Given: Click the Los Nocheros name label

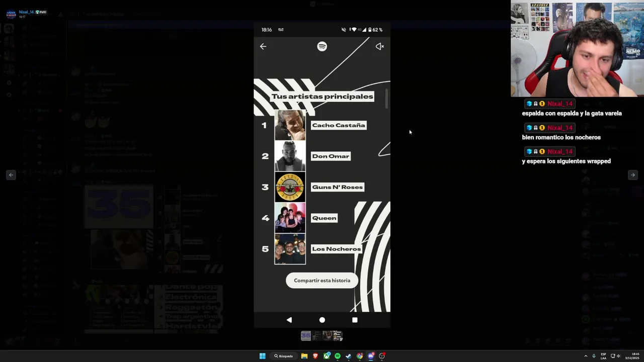Looking at the screenshot, I should pos(336,249).
